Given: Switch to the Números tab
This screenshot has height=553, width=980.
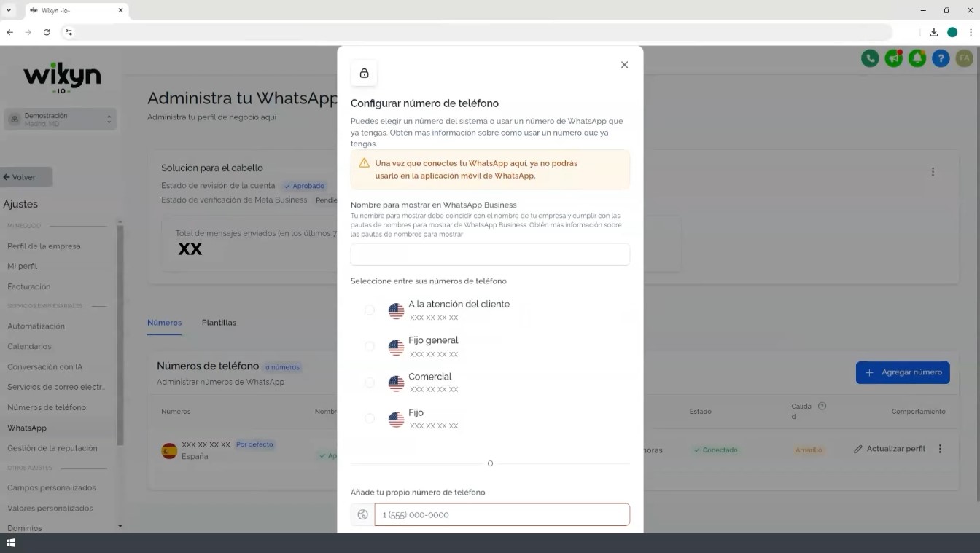Looking at the screenshot, I should coord(164,323).
